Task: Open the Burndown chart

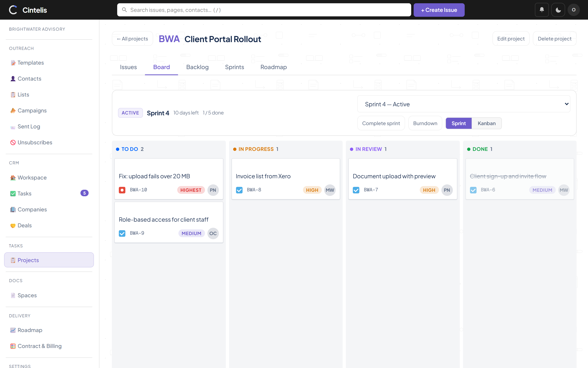Action: click(x=425, y=123)
